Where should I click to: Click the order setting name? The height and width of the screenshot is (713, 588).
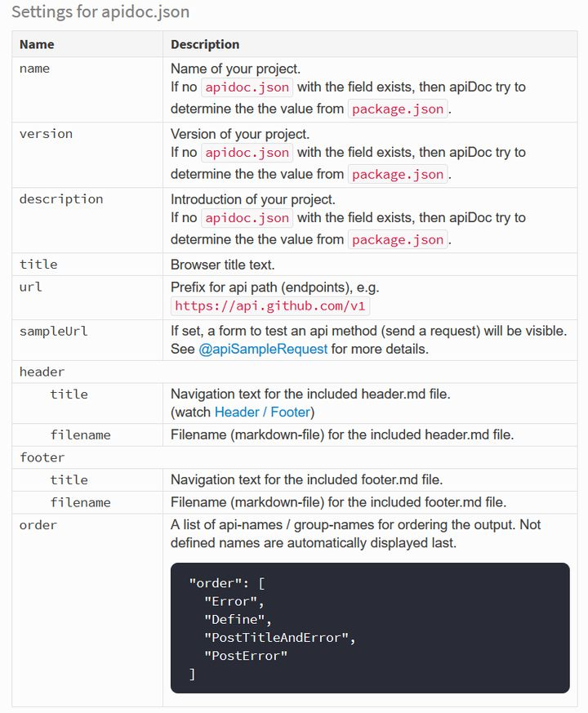[38, 525]
